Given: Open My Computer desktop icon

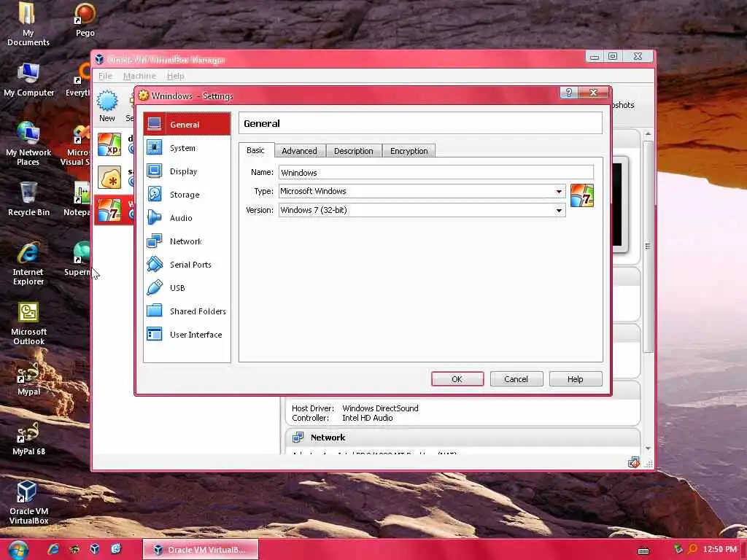Looking at the screenshot, I should pos(28,79).
